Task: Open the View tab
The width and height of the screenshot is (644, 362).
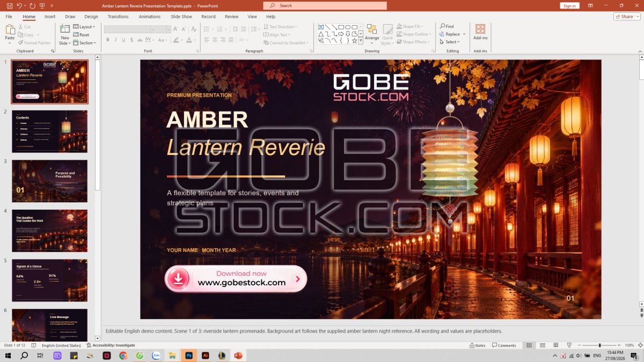Action: 252,17
